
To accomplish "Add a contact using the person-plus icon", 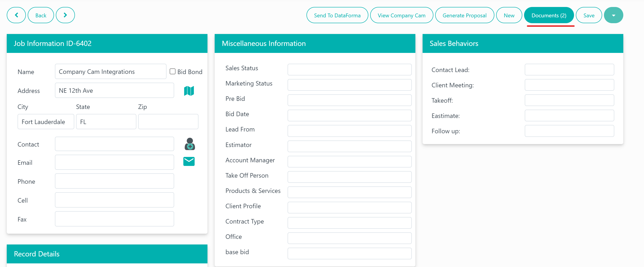I will (189, 144).
